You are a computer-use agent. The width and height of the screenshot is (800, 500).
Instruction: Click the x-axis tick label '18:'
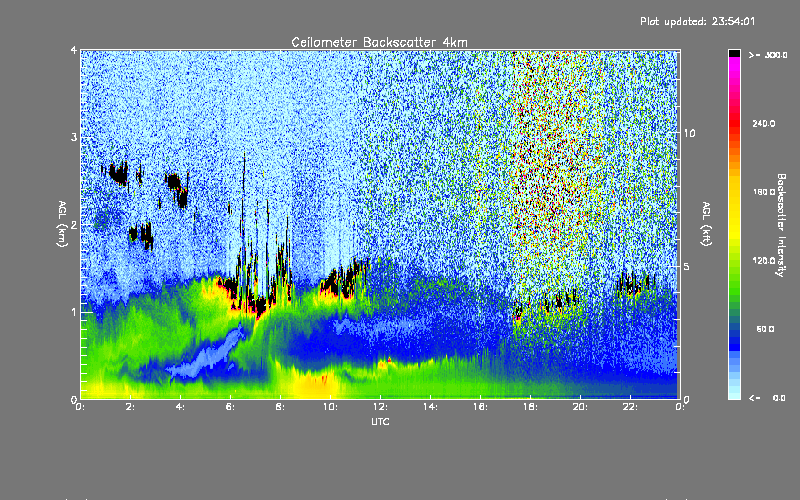[x=530, y=407]
